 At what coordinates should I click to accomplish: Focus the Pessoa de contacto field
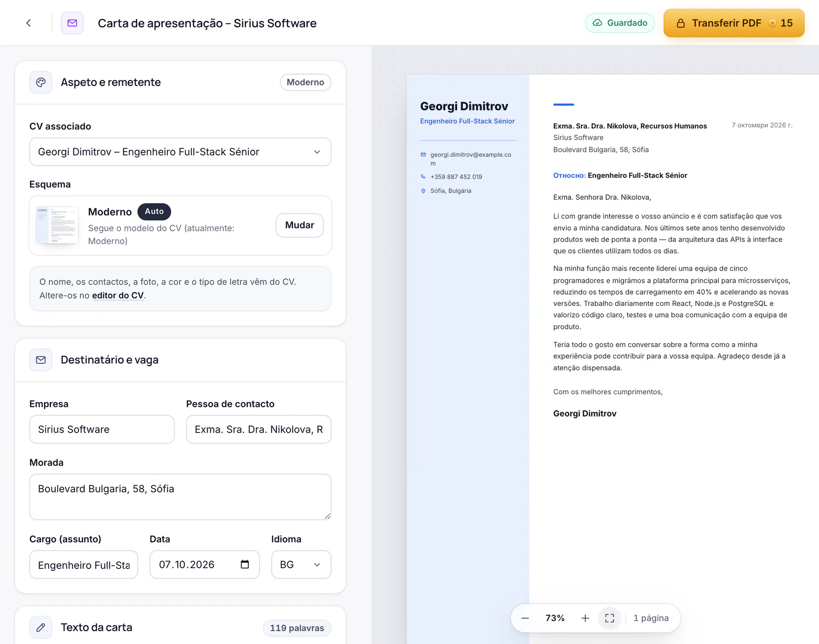258,429
